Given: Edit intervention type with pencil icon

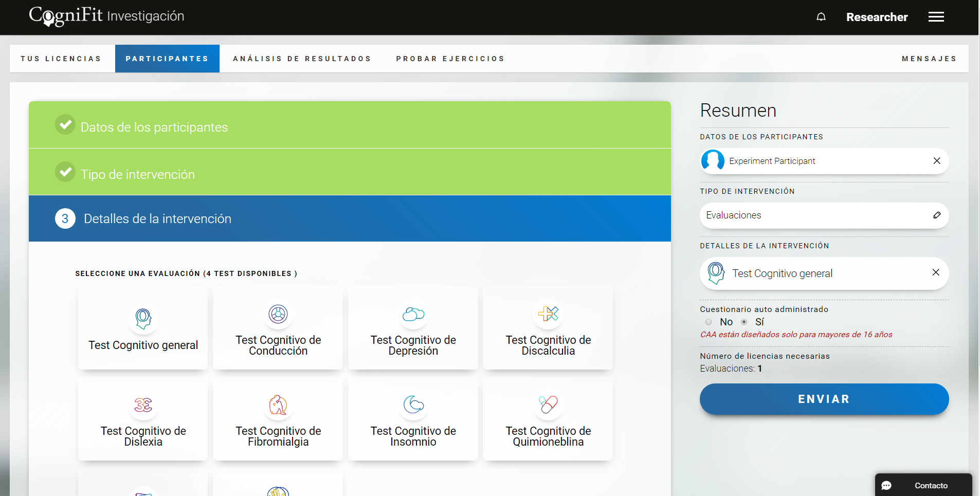Looking at the screenshot, I should tap(937, 215).
